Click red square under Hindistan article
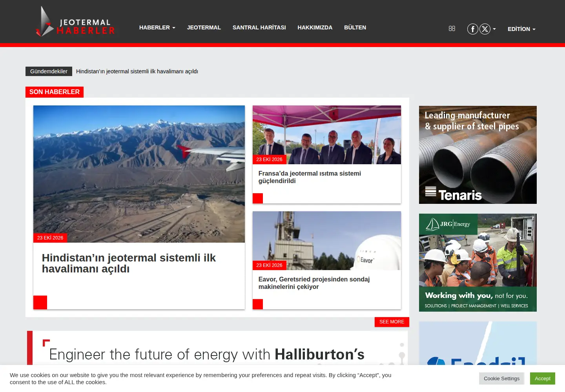565x392 pixels. pyautogui.click(x=40, y=302)
